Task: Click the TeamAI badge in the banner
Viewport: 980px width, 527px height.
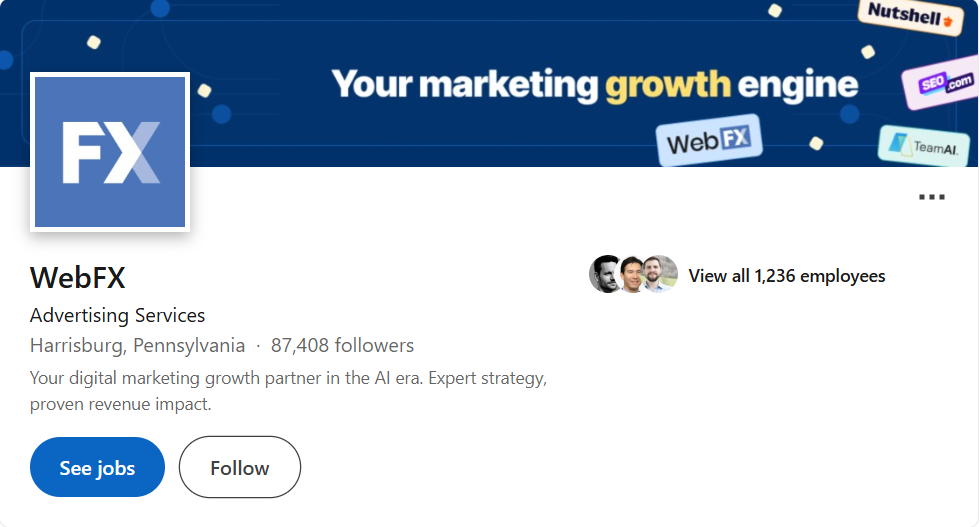Action: [x=925, y=147]
